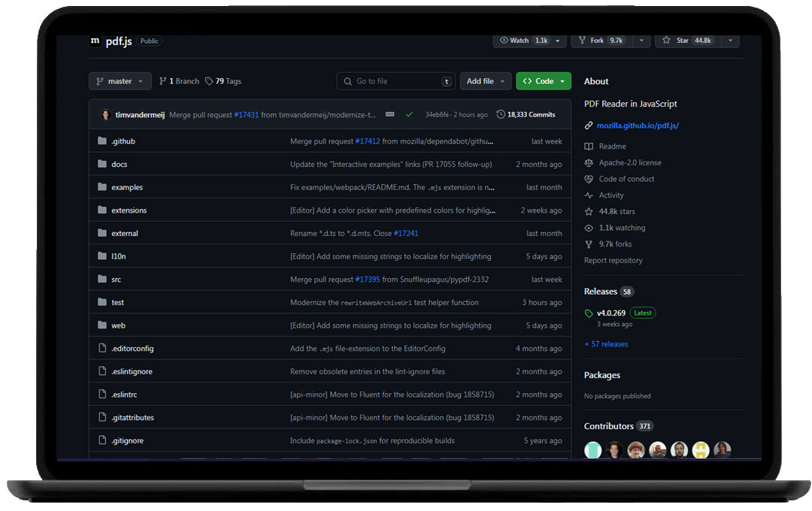812x511 pixels.
Task: Open the 79 Tags page
Action: click(223, 81)
